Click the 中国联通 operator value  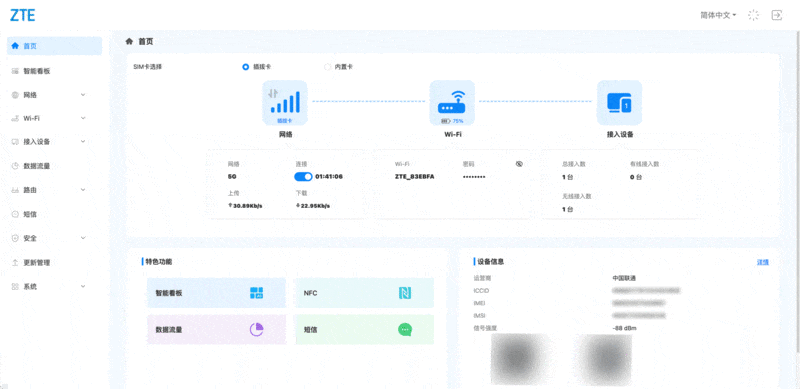coord(624,278)
